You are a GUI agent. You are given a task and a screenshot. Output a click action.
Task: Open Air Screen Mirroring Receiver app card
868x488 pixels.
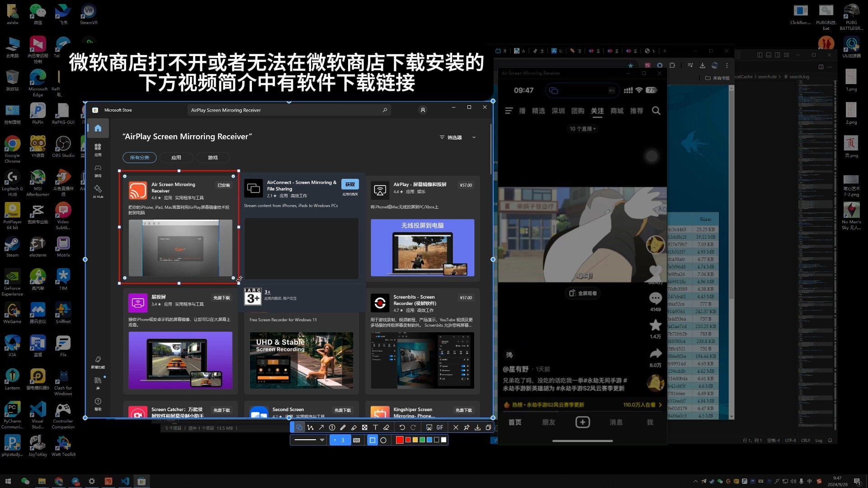pyautogui.click(x=180, y=228)
